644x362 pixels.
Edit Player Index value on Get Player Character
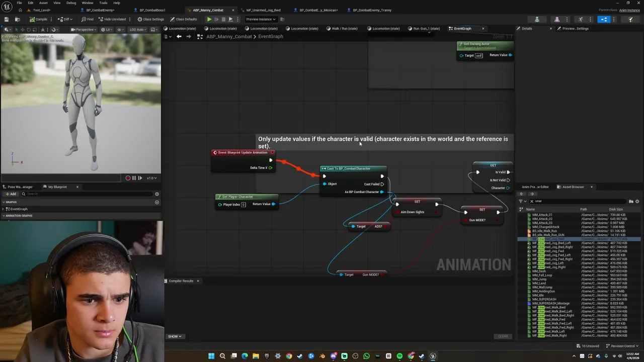tap(244, 205)
